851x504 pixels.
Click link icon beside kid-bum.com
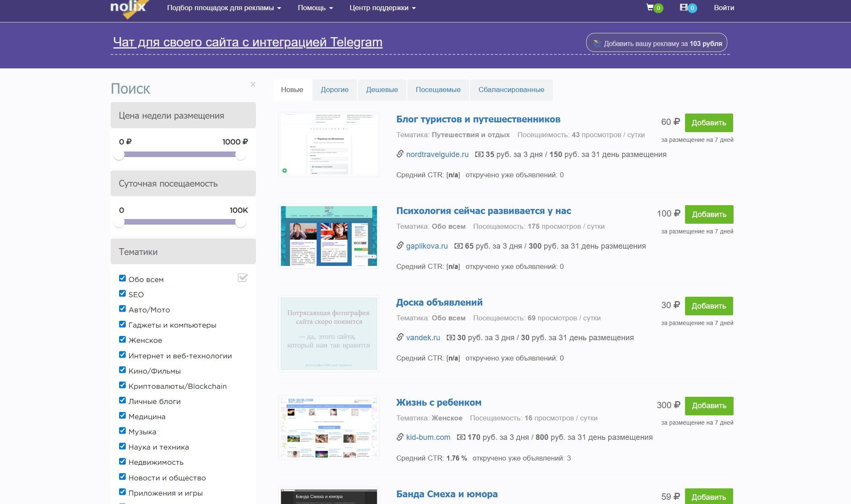[400, 437]
